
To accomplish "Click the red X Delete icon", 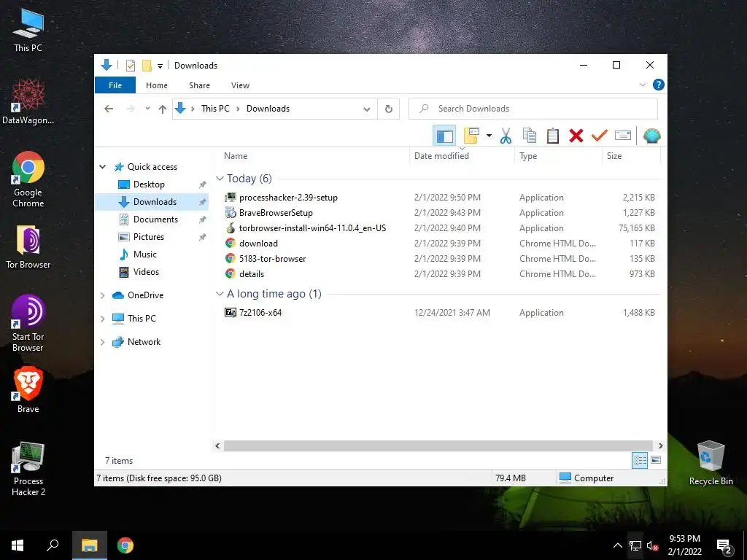I will pyautogui.click(x=576, y=136).
